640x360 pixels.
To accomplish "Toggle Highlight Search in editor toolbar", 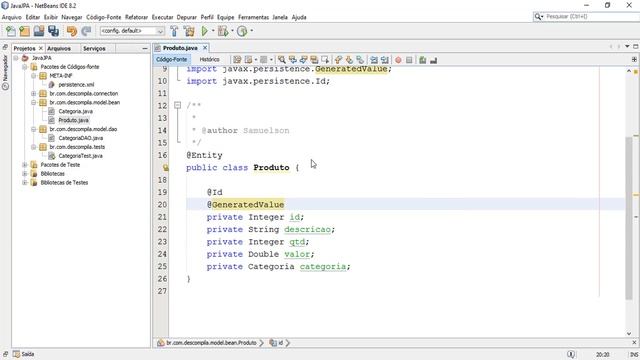I will [x=314, y=60].
